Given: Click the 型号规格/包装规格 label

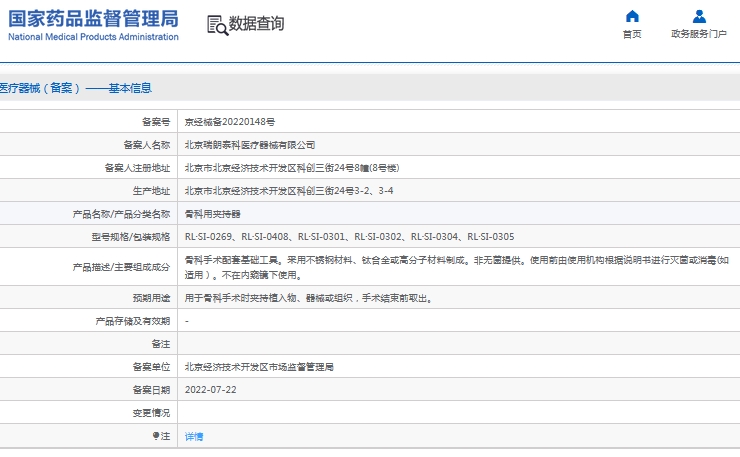Looking at the screenshot, I should pyautogui.click(x=131, y=237).
